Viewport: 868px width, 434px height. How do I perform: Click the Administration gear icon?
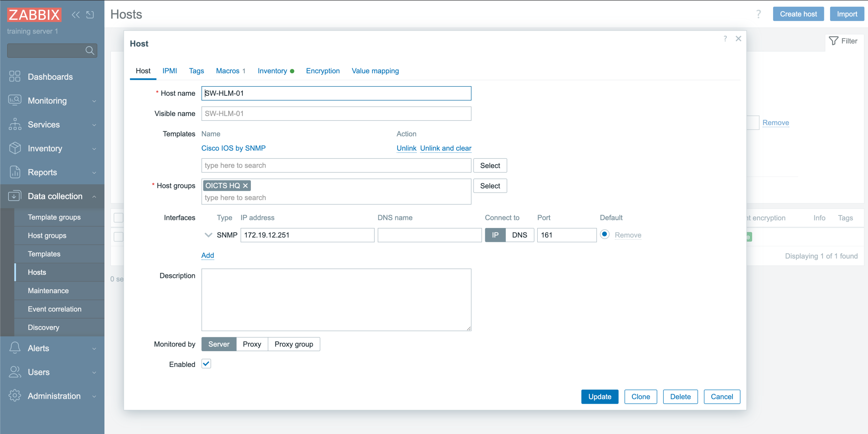(x=15, y=396)
